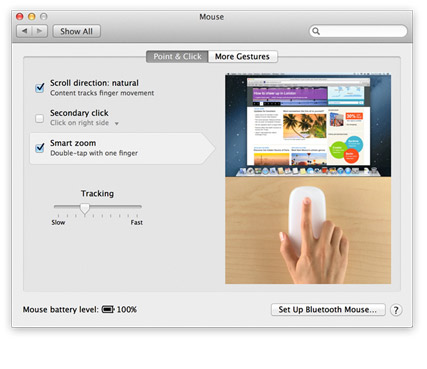Click the Tracking speed slider handle

[85, 209]
